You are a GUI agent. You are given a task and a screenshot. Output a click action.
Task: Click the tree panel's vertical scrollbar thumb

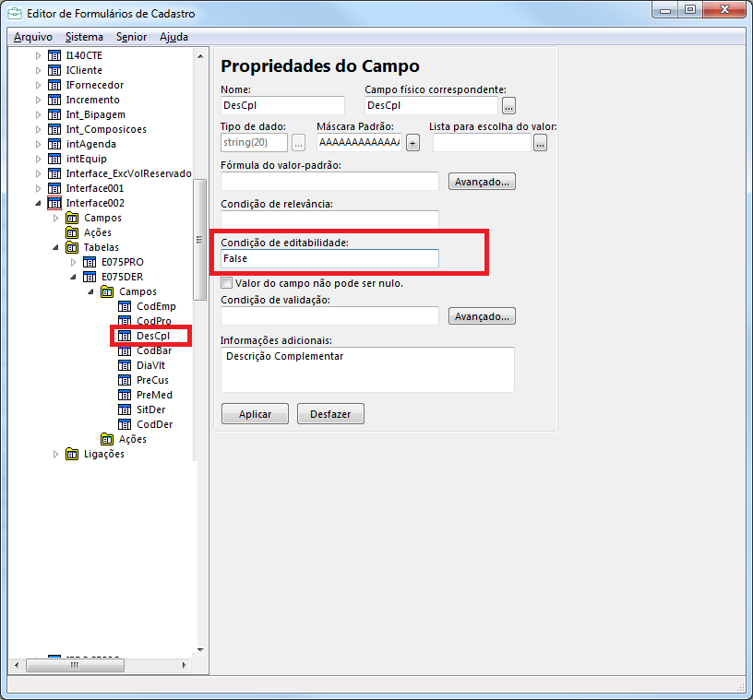point(198,238)
